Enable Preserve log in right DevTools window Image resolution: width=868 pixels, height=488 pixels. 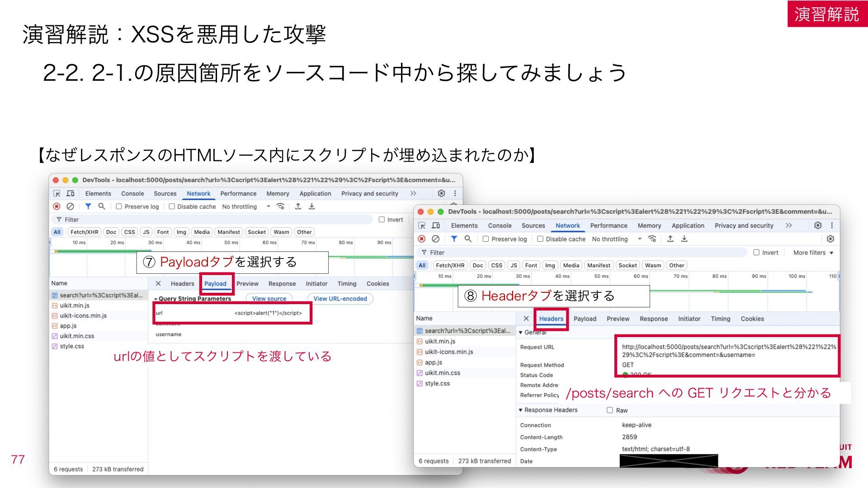pyautogui.click(x=486, y=239)
